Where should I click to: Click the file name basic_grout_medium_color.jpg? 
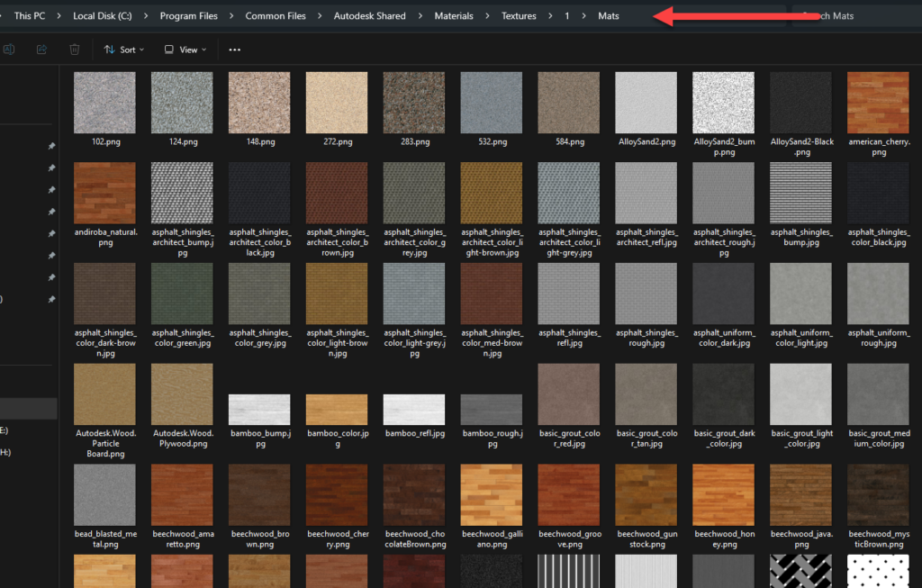(x=879, y=438)
